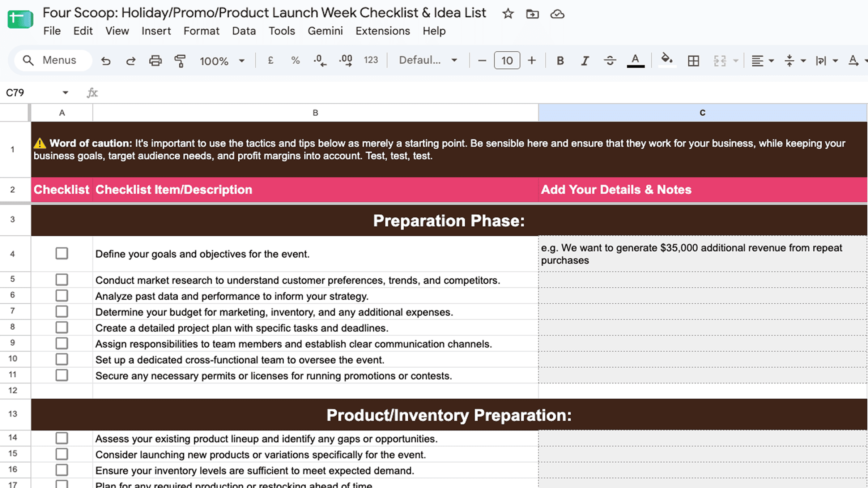This screenshot has width=868, height=488.
Task: Tick Assess your existing product lineup
Action: click(62, 438)
